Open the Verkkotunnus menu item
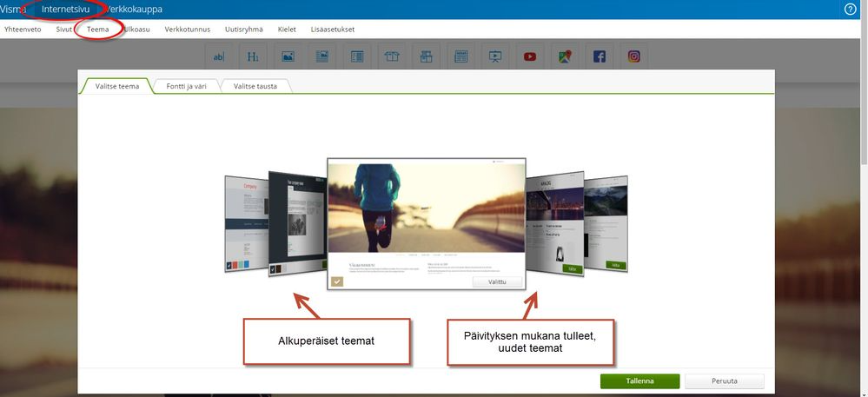This screenshot has width=868, height=397. click(x=187, y=30)
